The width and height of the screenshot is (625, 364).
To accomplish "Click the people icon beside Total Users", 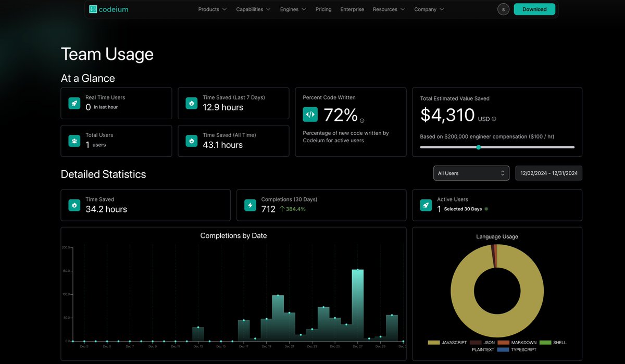I will (74, 141).
